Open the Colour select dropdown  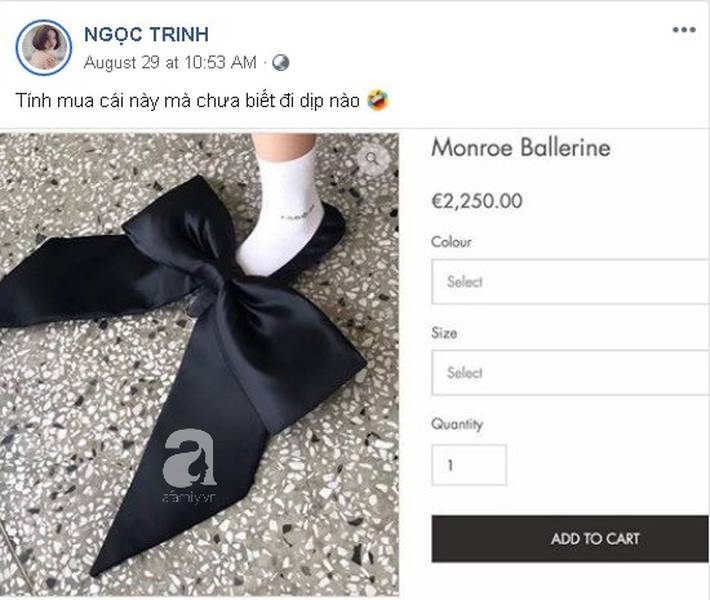569,282
